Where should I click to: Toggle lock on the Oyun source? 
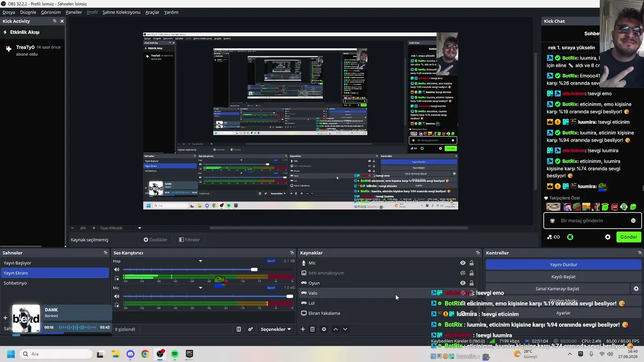471,283
